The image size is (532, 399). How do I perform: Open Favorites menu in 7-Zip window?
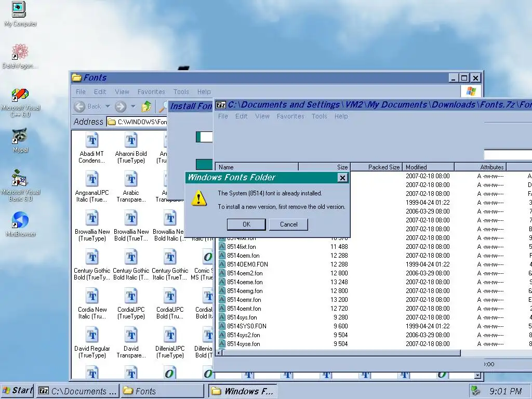coord(291,116)
